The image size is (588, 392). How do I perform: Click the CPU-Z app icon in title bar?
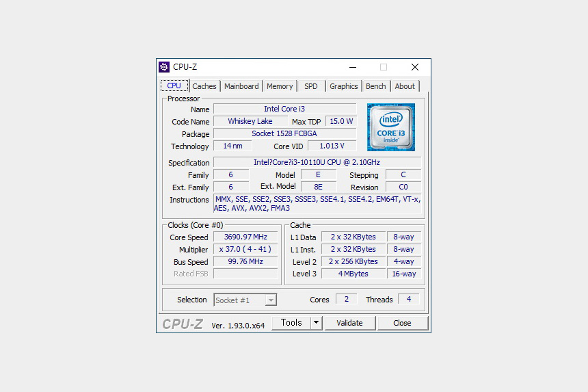pyautogui.click(x=164, y=67)
